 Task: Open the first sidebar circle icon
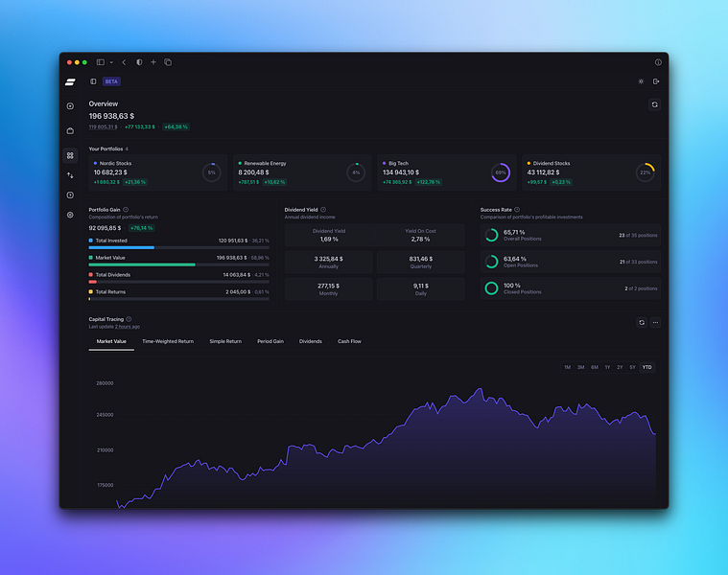pyautogui.click(x=70, y=106)
